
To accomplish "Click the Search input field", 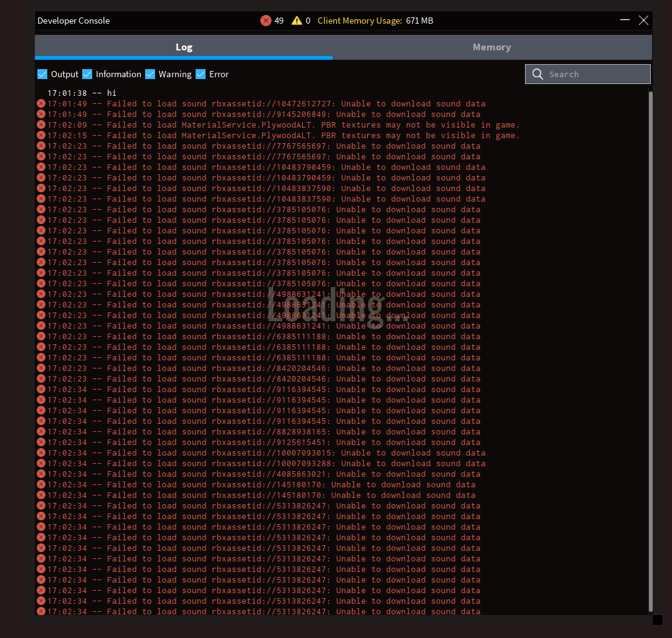I will click(x=587, y=74).
